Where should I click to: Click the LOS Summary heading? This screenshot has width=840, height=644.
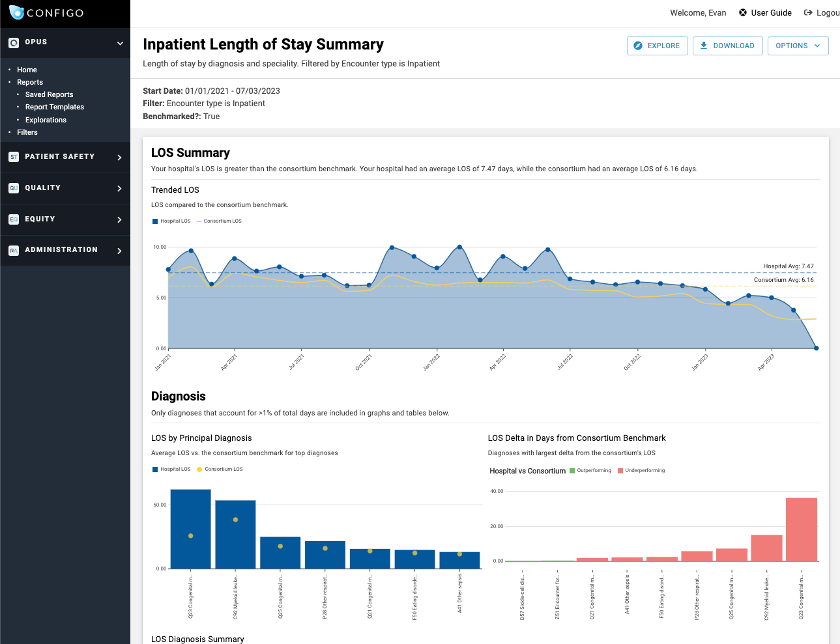190,153
